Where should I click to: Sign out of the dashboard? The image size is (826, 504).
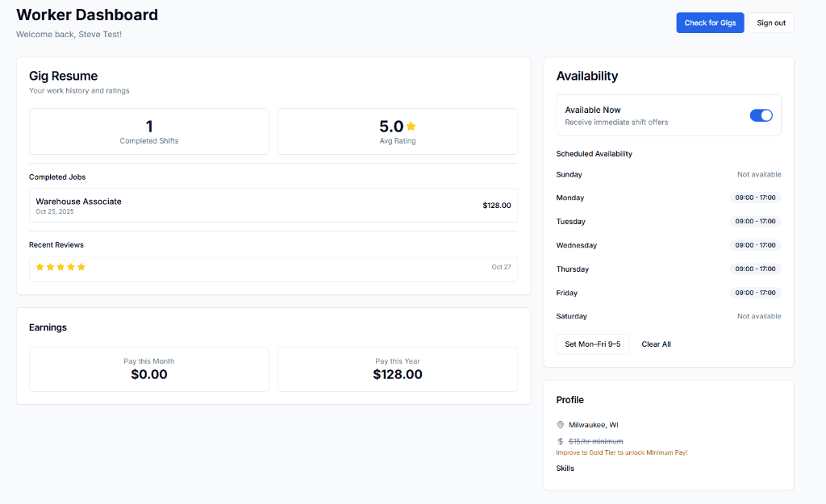coord(770,23)
